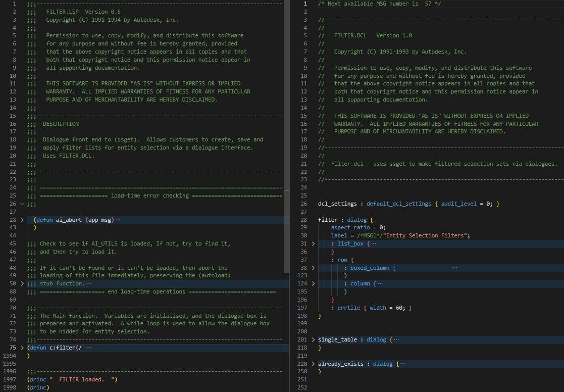Screen dimensions: 564x392
Task: Expand the folded c:filter defun chevron
Action: pos(22,348)
